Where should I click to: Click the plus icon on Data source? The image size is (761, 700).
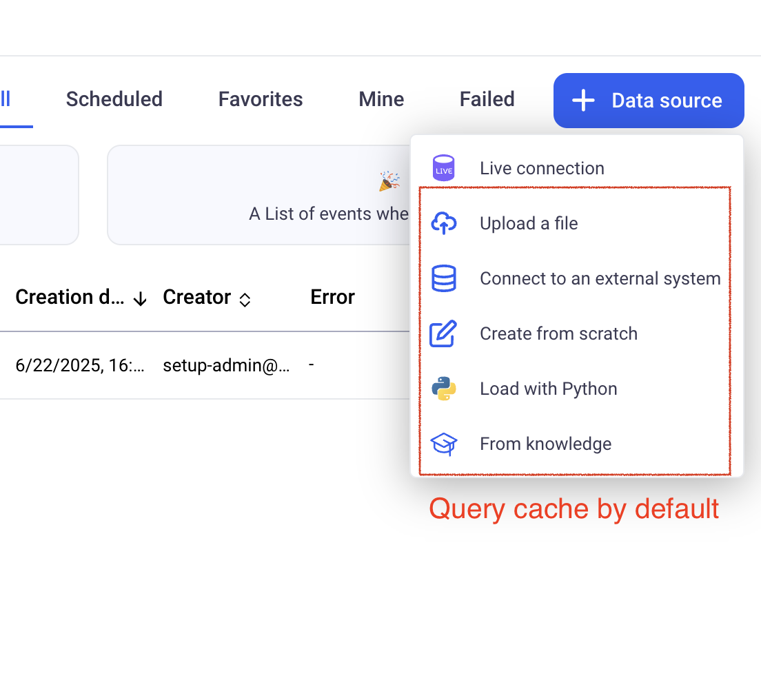583,101
